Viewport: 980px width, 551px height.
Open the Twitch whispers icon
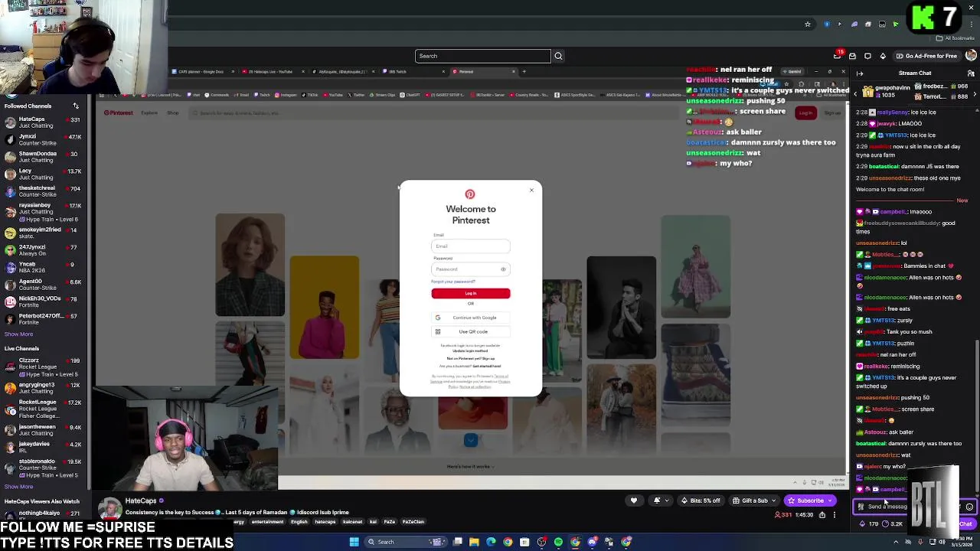pyautogui.click(x=867, y=56)
